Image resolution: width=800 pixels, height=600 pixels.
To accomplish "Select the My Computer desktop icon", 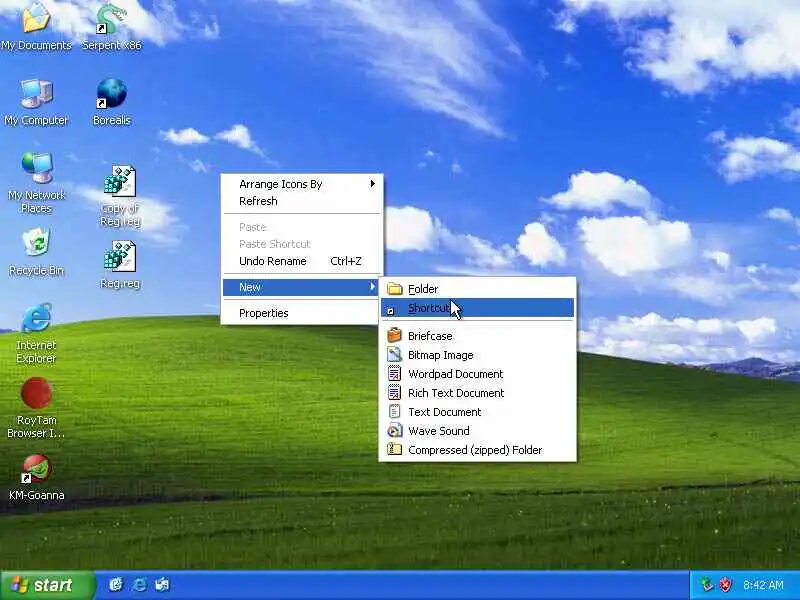I will (36, 94).
